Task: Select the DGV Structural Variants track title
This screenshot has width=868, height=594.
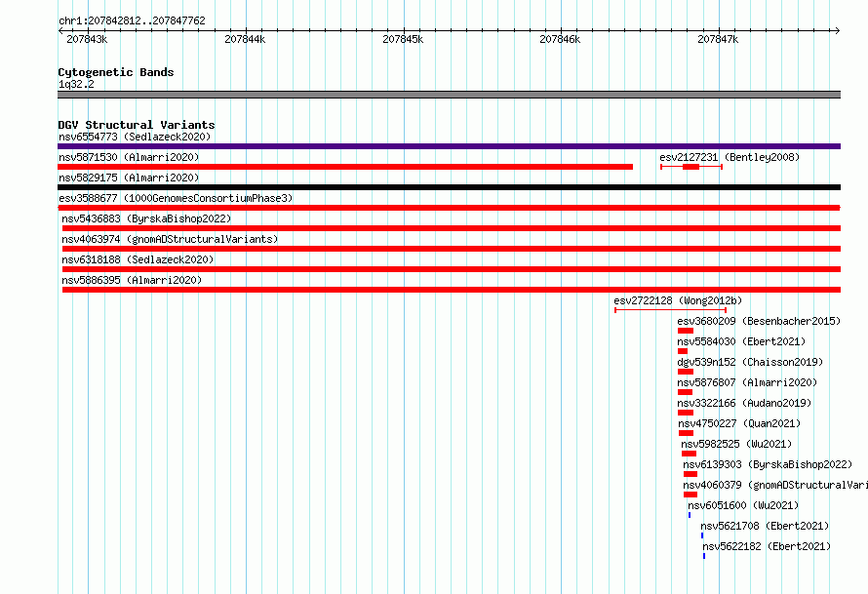Action: (x=137, y=125)
